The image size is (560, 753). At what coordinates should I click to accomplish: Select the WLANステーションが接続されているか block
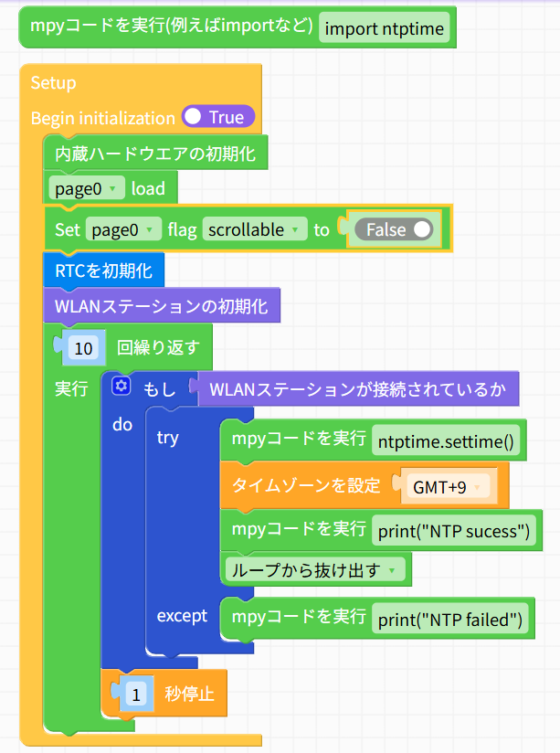tap(358, 389)
